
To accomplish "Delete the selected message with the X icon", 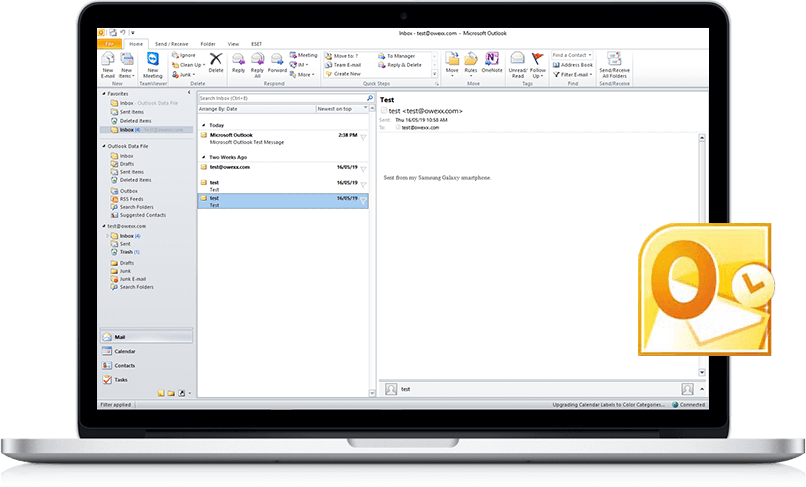I will pos(216,63).
